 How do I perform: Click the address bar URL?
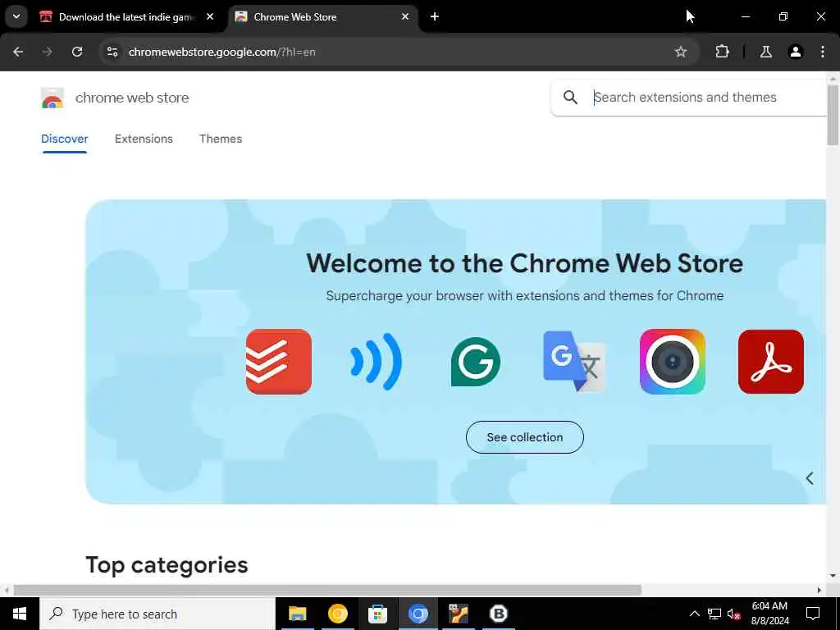tap(221, 52)
